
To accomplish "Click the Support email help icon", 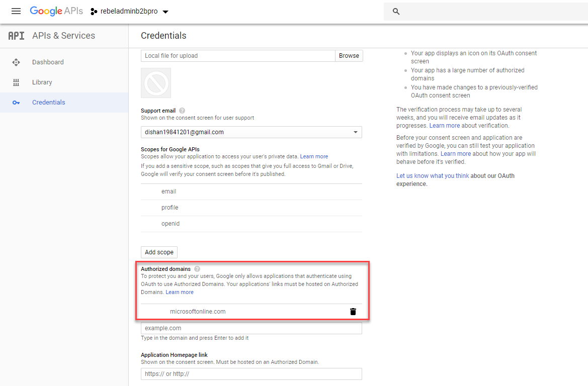I will pyautogui.click(x=182, y=111).
